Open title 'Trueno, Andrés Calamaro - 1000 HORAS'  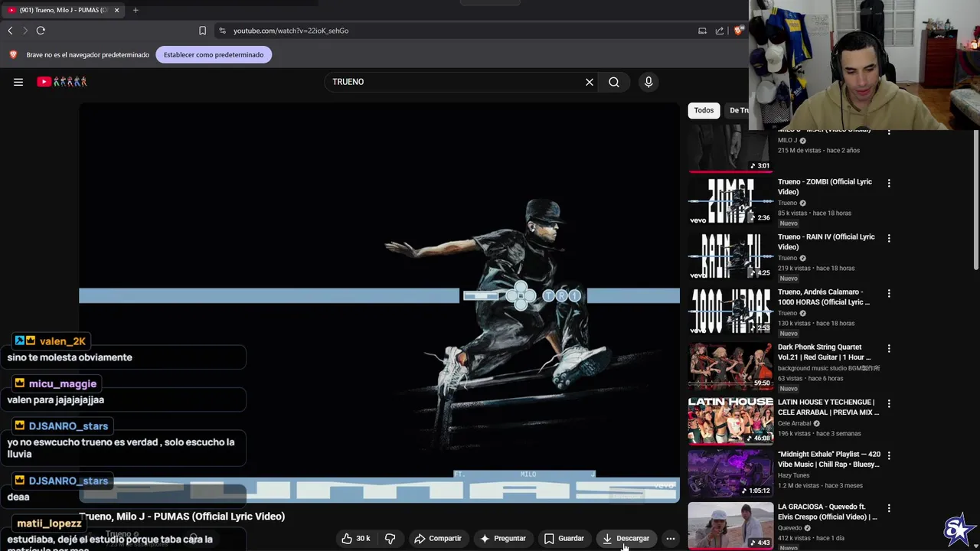point(824,297)
